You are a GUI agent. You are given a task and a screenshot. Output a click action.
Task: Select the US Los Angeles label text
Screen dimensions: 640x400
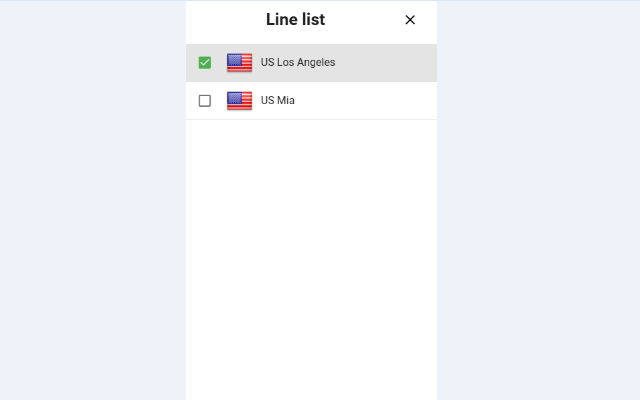coord(297,63)
